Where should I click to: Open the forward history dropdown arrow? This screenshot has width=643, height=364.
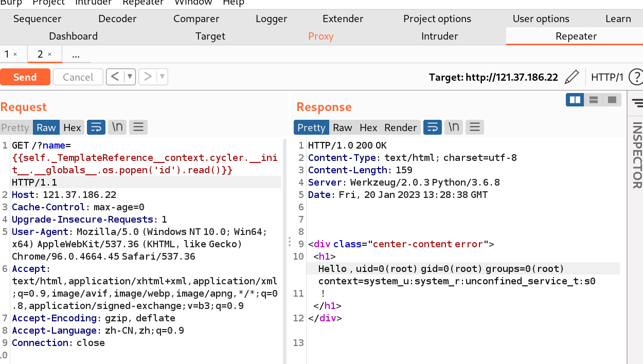162,77
